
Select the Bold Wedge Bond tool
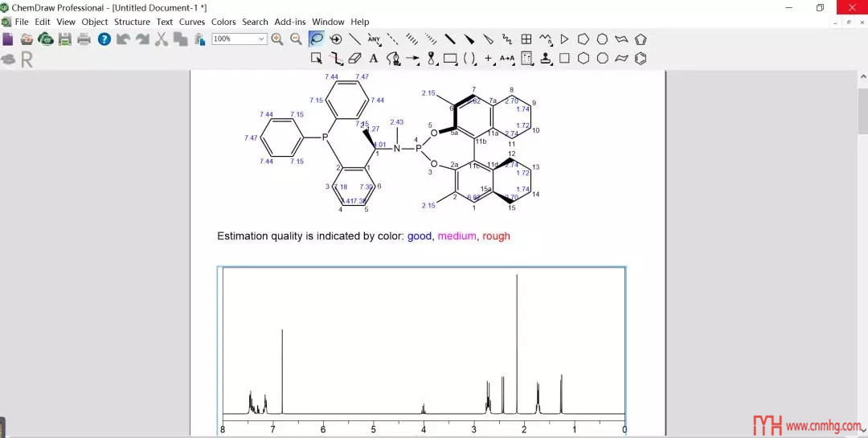469,39
